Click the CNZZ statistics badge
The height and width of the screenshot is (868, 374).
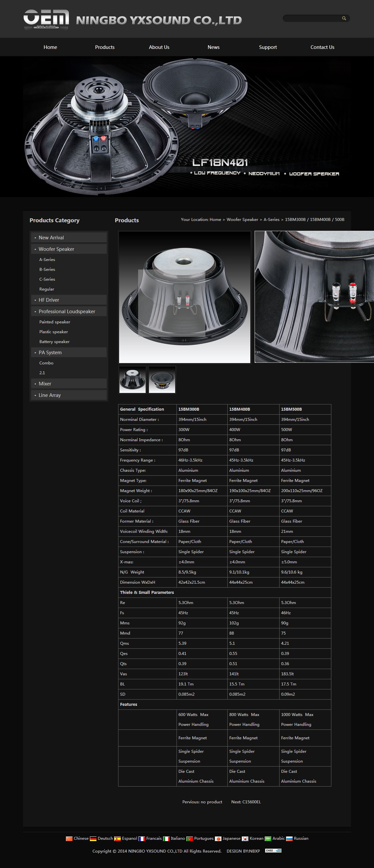click(x=273, y=851)
